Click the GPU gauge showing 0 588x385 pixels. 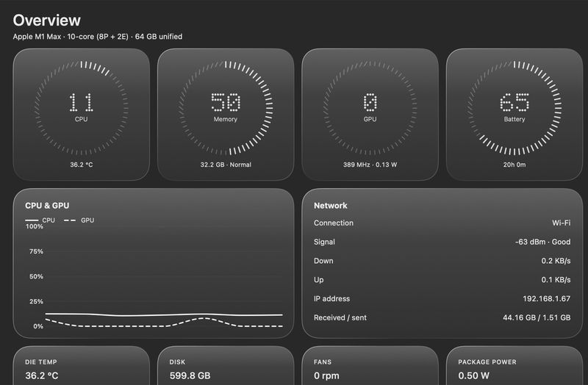coord(370,107)
